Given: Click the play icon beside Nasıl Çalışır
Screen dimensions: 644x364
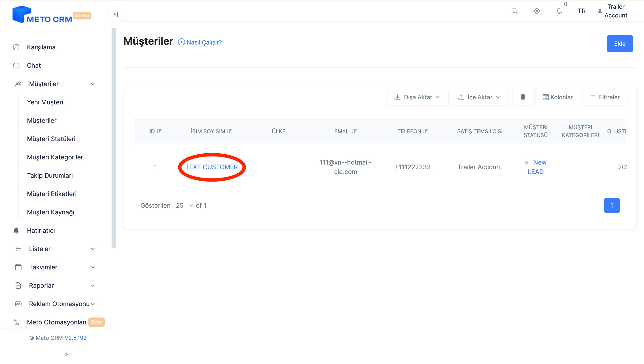Looking at the screenshot, I should point(182,42).
